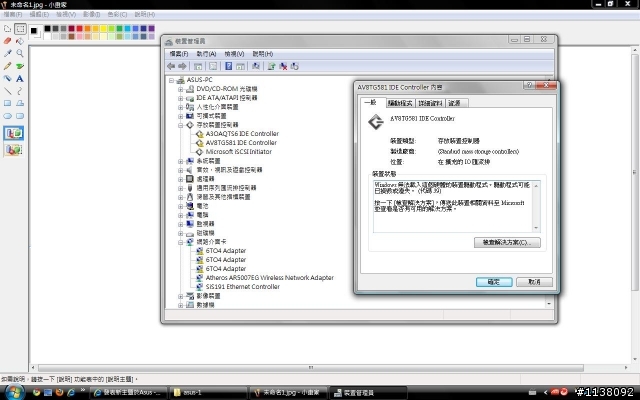Switch to the 資源 tab in properties dialog
This screenshot has width=640, height=400.
click(x=455, y=103)
